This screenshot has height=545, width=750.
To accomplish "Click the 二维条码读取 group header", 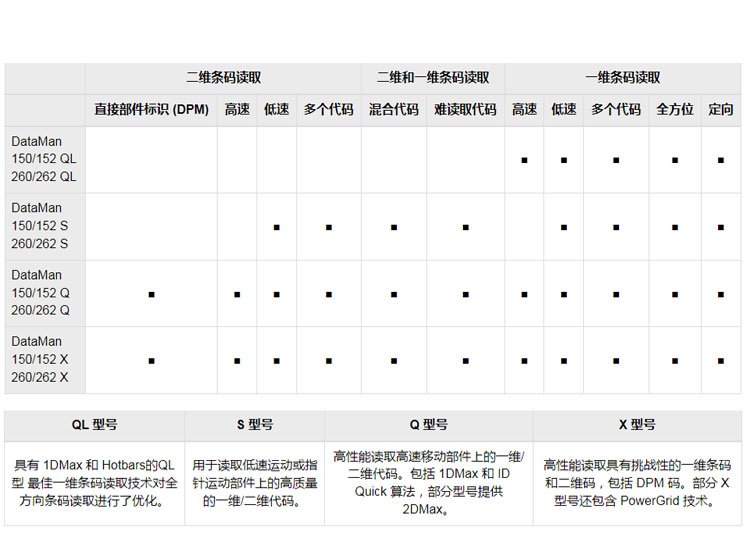I will pyautogui.click(x=223, y=78).
